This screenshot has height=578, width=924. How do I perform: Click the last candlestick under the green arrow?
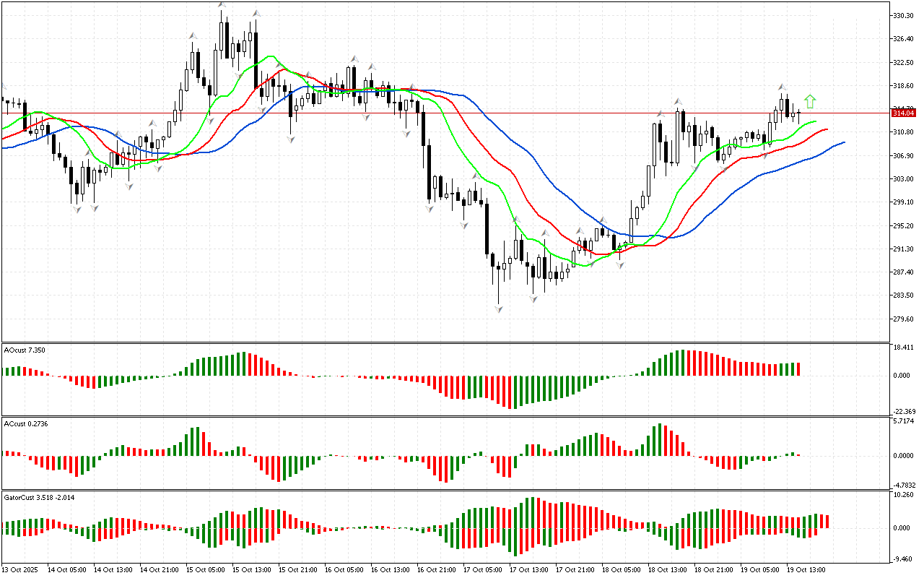click(x=799, y=113)
